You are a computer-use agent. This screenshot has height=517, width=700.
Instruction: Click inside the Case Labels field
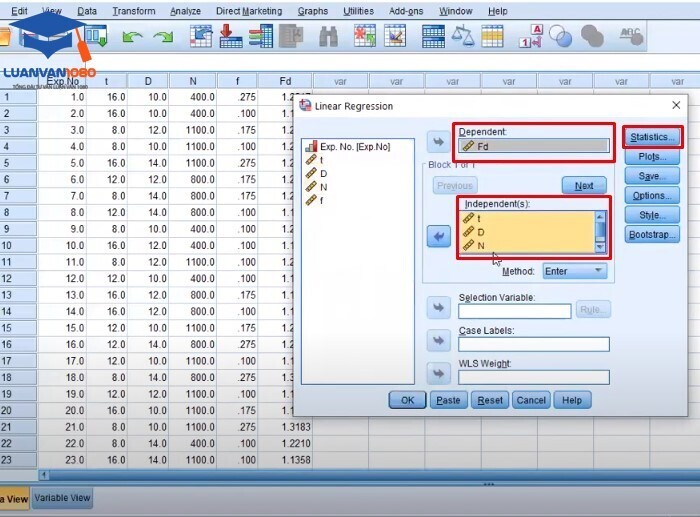tap(533, 345)
